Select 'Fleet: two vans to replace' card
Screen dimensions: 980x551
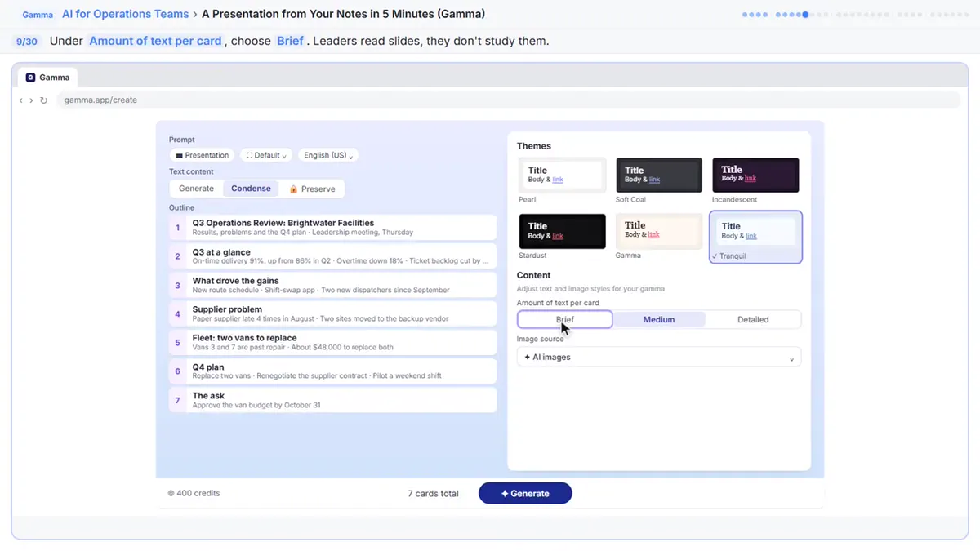coord(332,342)
